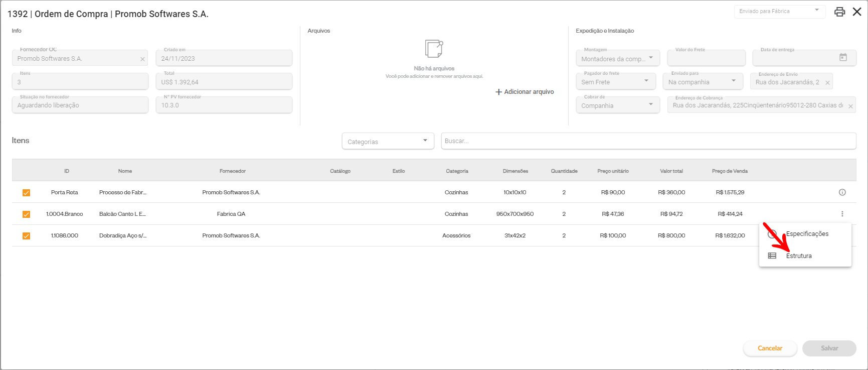
Task: Click the printer icon in header
Action: point(839,12)
